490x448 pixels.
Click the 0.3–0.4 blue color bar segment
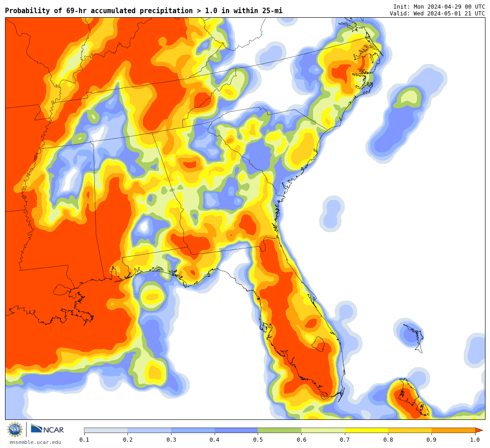193,430
